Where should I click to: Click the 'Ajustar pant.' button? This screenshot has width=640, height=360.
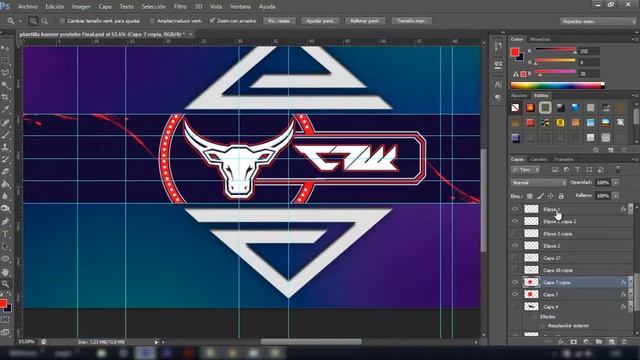[x=320, y=21]
